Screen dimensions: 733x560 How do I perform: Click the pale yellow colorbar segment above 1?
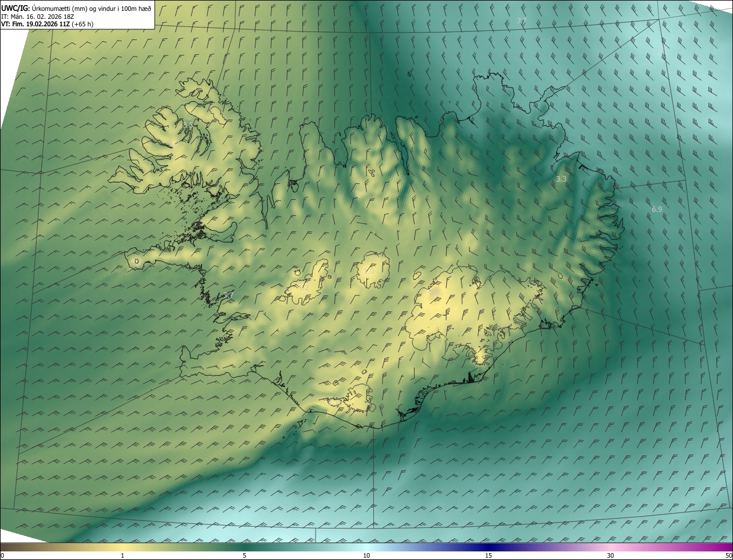click(123, 547)
